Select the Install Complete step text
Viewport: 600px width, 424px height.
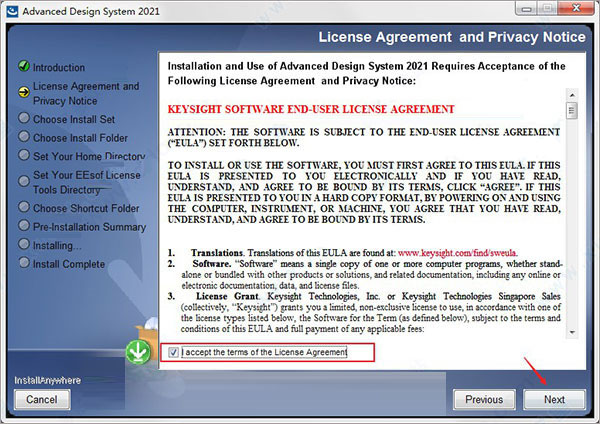pyautogui.click(x=69, y=264)
